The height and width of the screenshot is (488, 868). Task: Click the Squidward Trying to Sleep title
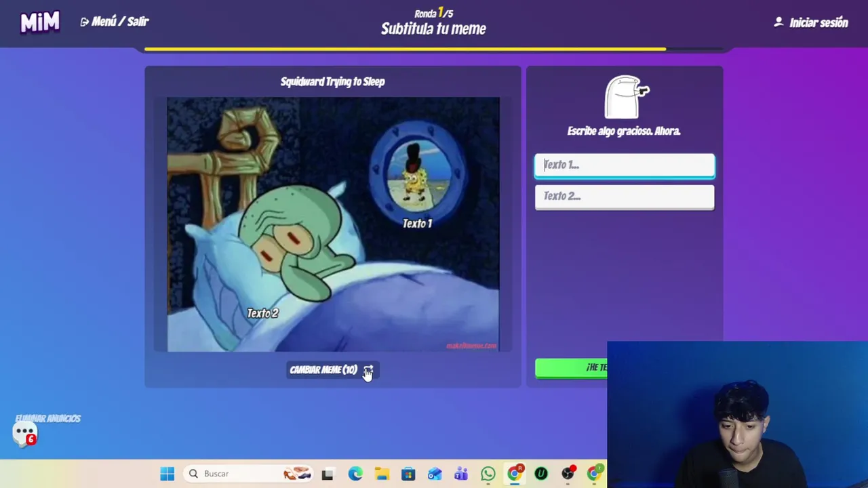tap(332, 82)
